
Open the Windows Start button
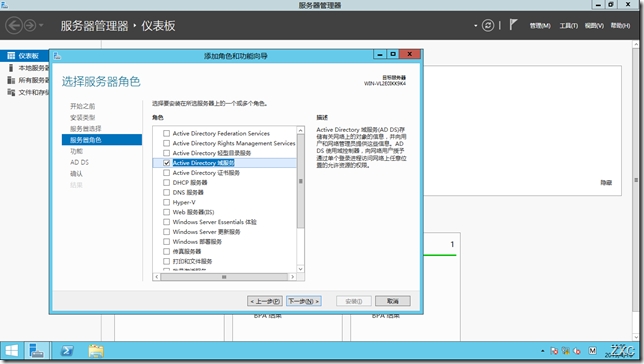pos(12,351)
